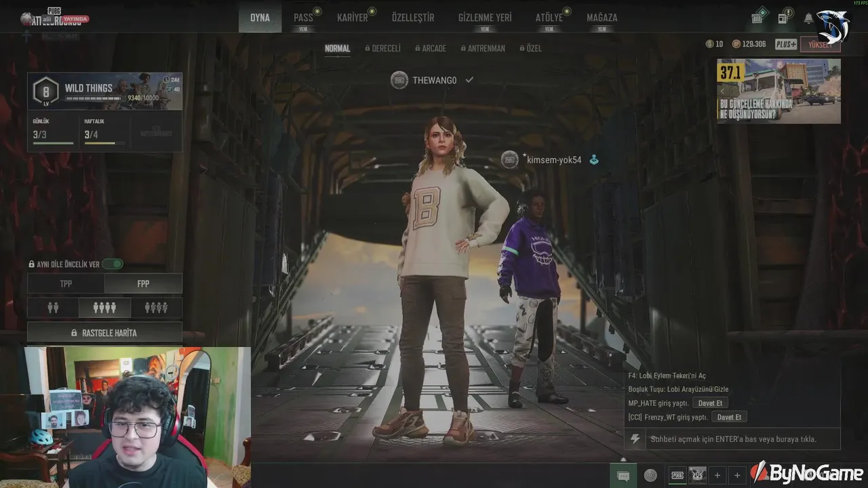Select four-player squad team size icon
The image size is (868, 488).
tap(104, 308)
